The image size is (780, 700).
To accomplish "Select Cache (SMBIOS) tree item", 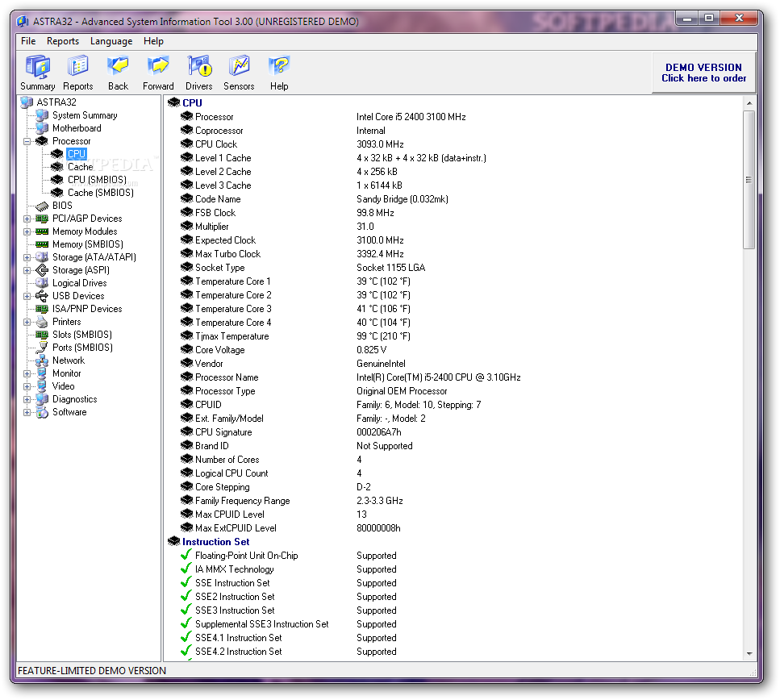I will click(101, 193).
